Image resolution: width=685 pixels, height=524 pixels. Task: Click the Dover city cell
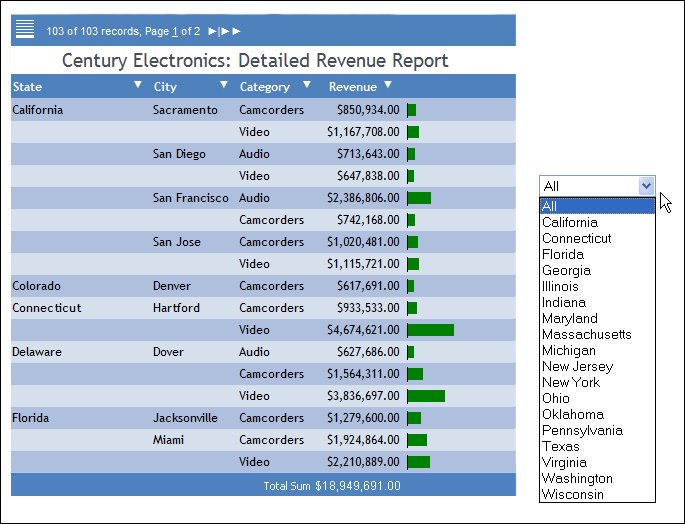pos(168,352)
